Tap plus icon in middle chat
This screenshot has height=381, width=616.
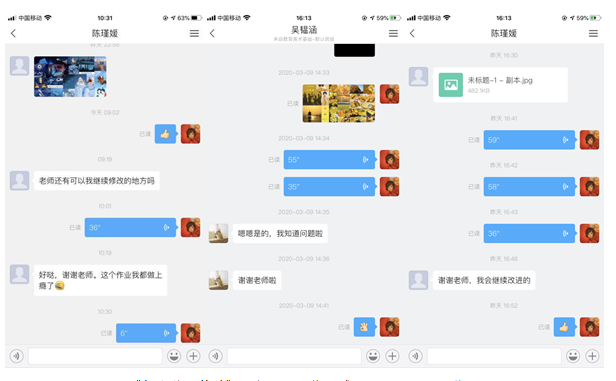tap(392, 356)
